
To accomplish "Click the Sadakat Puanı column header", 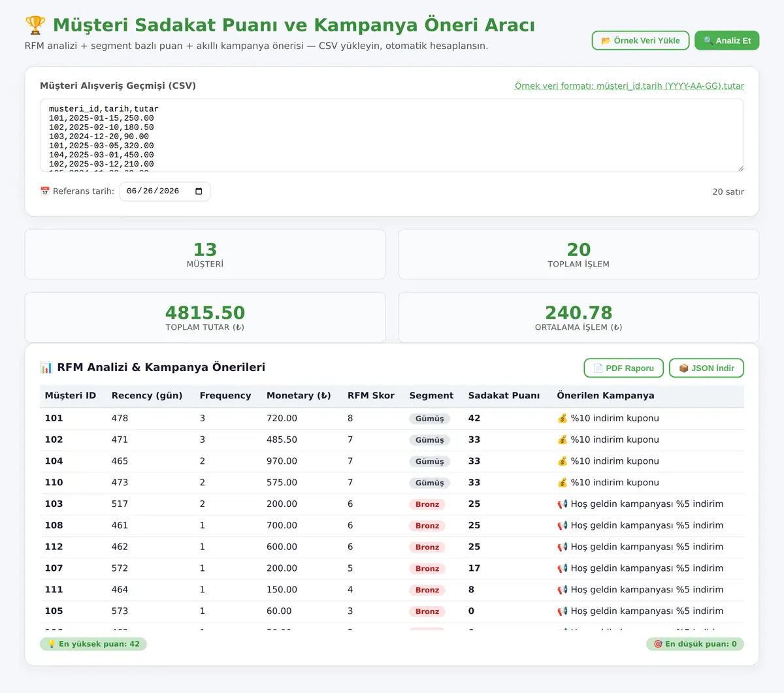I will click(504, 396).
